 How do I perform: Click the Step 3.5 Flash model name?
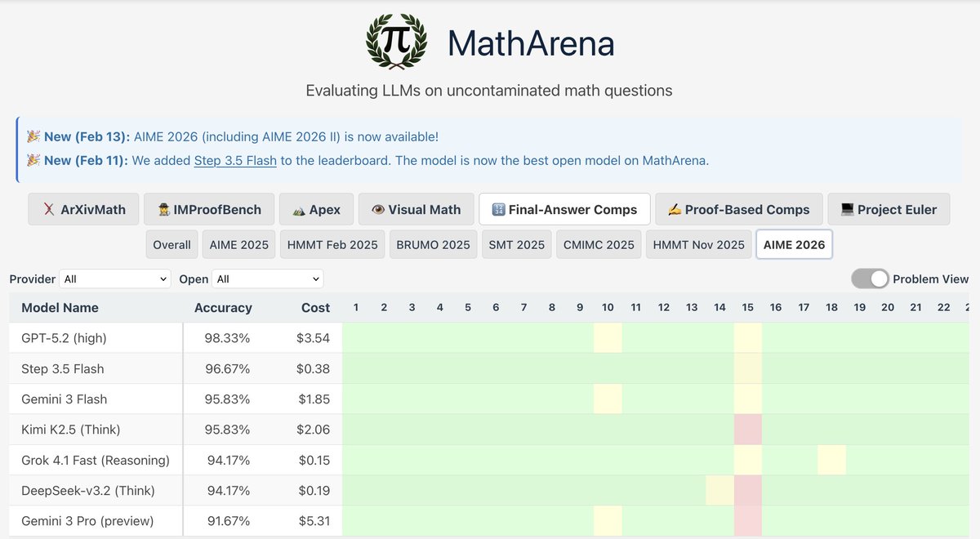(63, 368)
